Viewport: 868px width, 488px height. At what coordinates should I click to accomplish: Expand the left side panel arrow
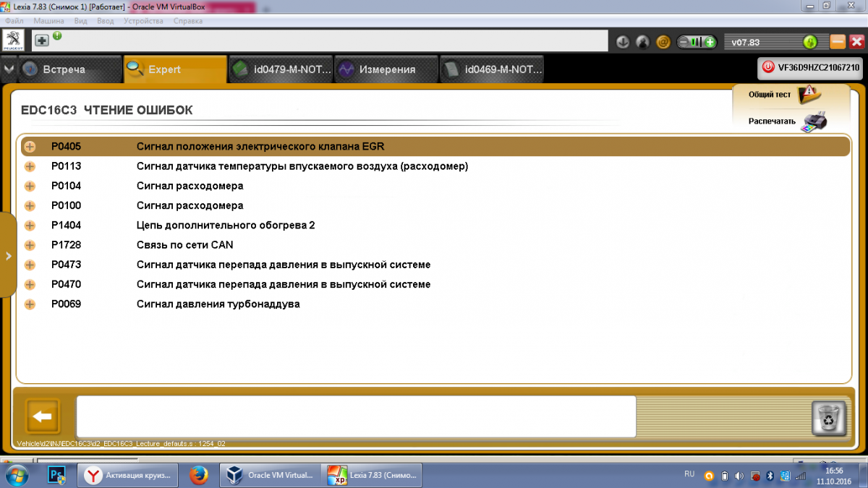click(x=8, y=255)
